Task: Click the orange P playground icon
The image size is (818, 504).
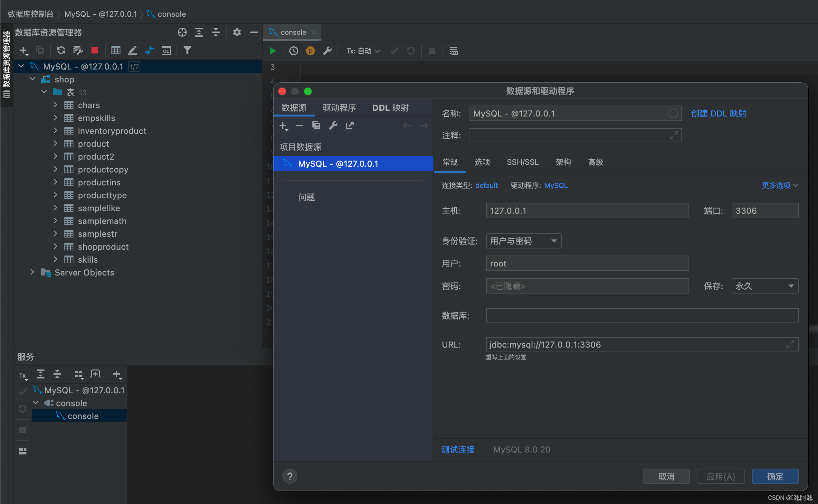Action: (x=310, y=51)
